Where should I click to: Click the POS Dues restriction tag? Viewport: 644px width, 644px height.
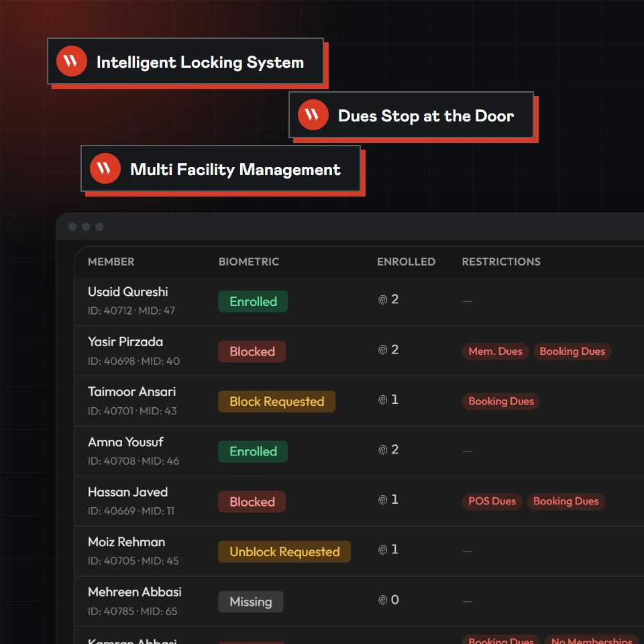coord(492,502)
